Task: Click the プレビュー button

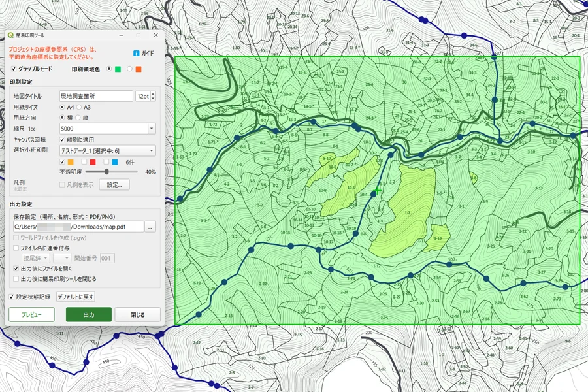Action: pyautogui.click(x=31, y=315)
